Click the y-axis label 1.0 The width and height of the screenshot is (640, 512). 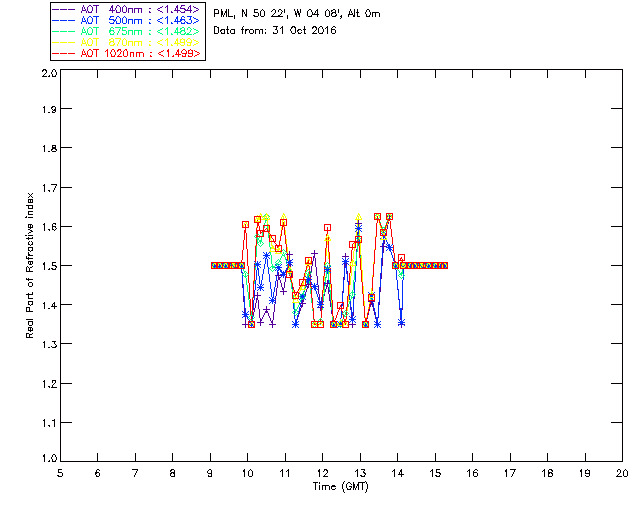pos(49,458)
